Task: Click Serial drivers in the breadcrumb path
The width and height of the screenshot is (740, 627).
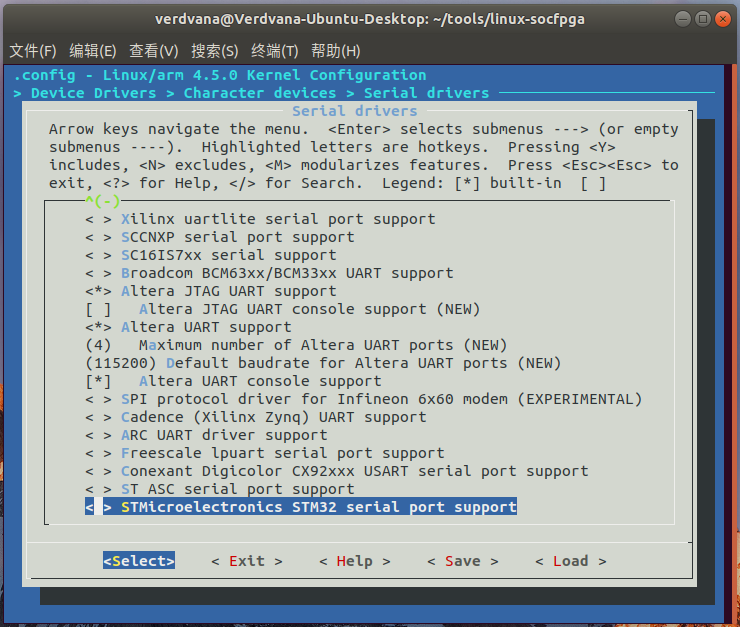Action: click(427, 93)
